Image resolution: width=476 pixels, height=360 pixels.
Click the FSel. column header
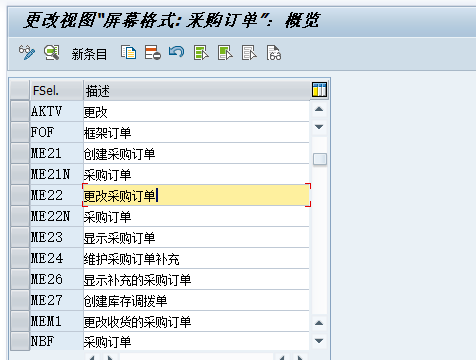[x=56, y=90]
